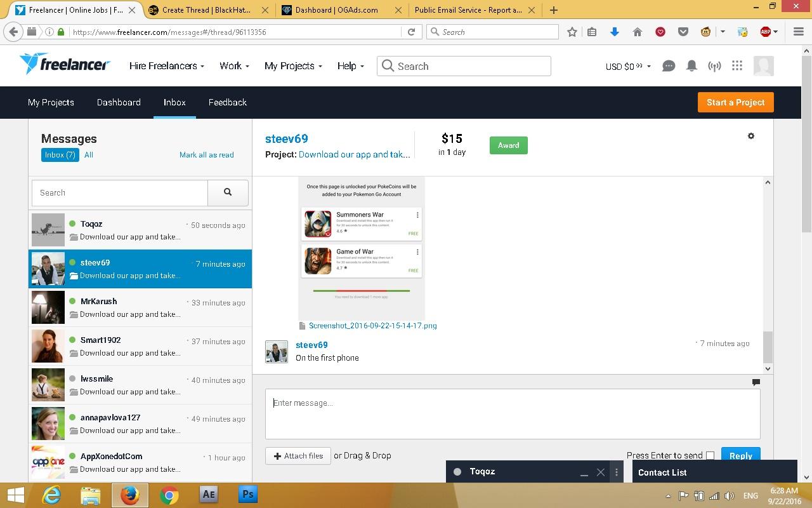Click the live feed broadcast icon
Image resolution: width=812 pixels, height=508 pixels.
coord(714,66)
